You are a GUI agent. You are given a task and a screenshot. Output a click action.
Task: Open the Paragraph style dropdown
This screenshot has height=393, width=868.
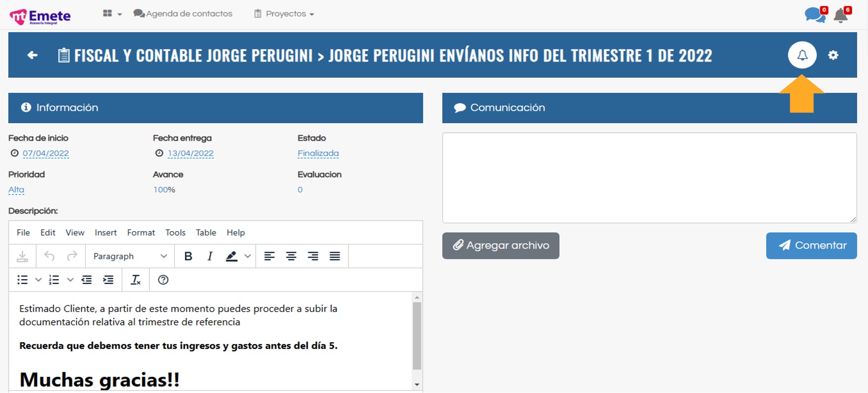coord(130,256)
